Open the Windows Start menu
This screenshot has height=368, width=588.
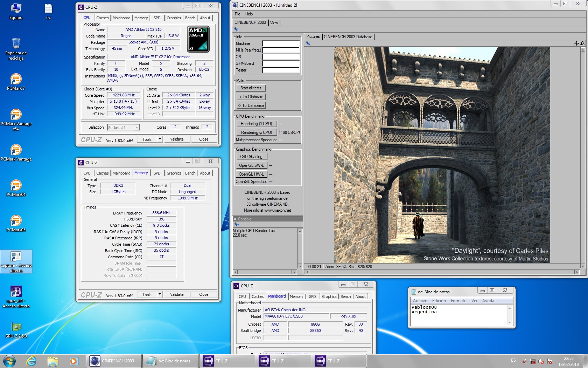coord(9,361)
